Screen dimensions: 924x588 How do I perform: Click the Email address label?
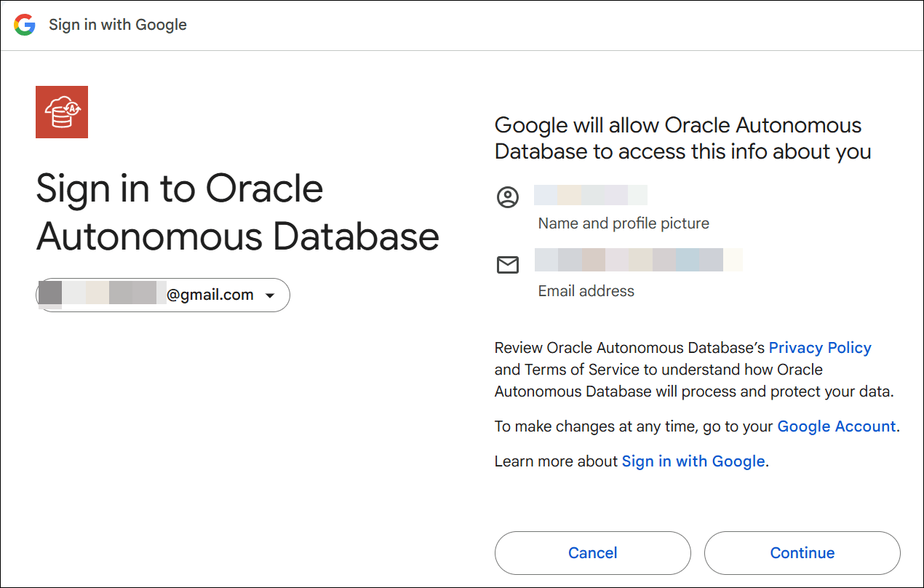tap(585, 290)
